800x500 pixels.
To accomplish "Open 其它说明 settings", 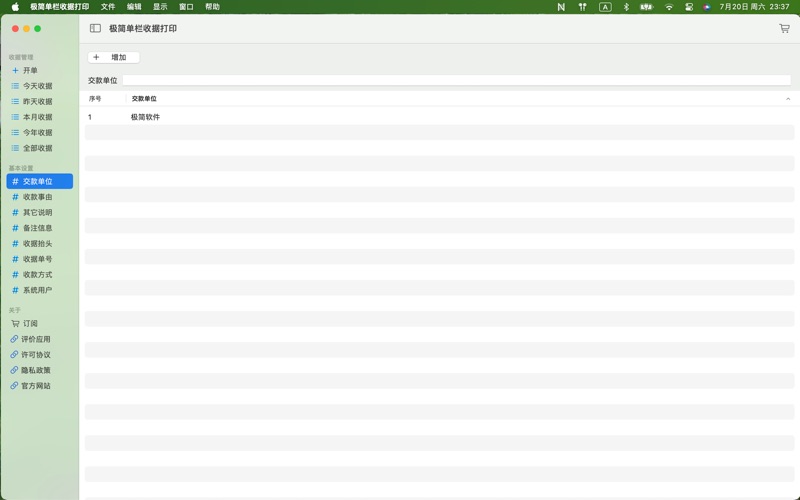I will [x=40, y=212].
